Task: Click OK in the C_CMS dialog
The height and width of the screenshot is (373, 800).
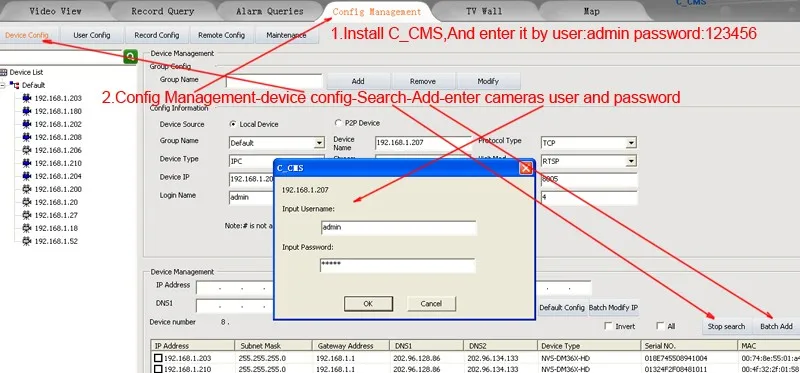Action: coord(368,304)
